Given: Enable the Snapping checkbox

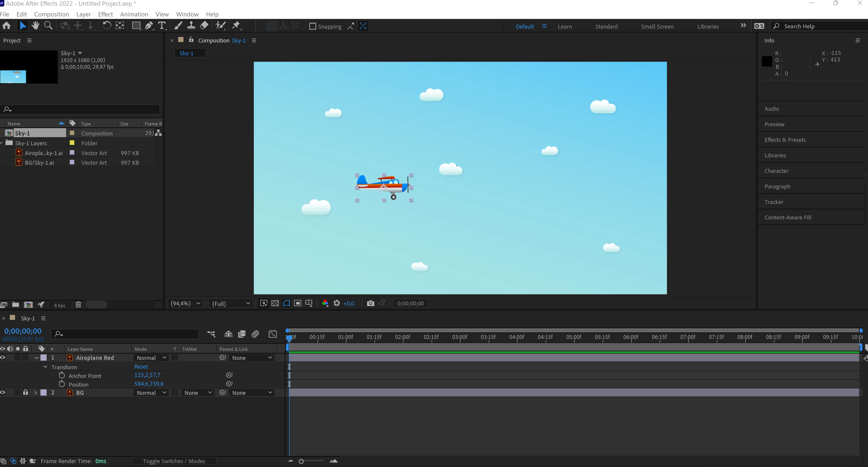Looking at the screenshot, I should (312, 26).
